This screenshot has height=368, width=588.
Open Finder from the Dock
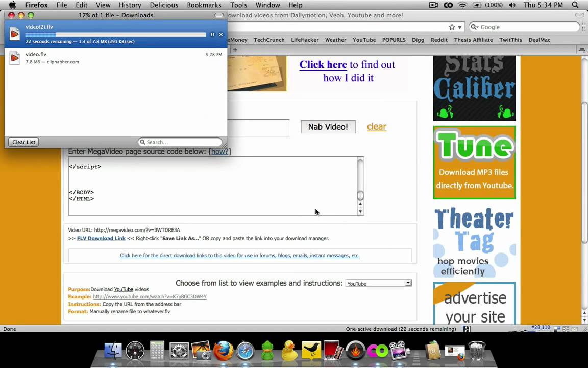(112, 351)
